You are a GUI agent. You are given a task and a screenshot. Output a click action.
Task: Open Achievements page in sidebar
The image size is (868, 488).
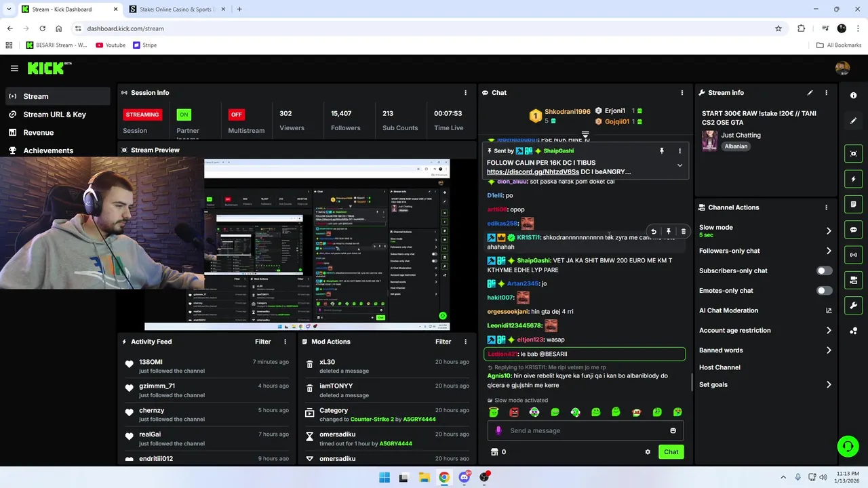[x=56, y=150]
